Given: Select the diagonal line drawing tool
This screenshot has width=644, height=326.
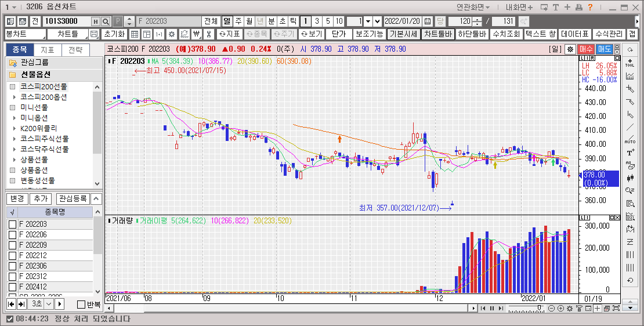Looking at the screenshot, I should pyautogui.click(x=630, y=127).
